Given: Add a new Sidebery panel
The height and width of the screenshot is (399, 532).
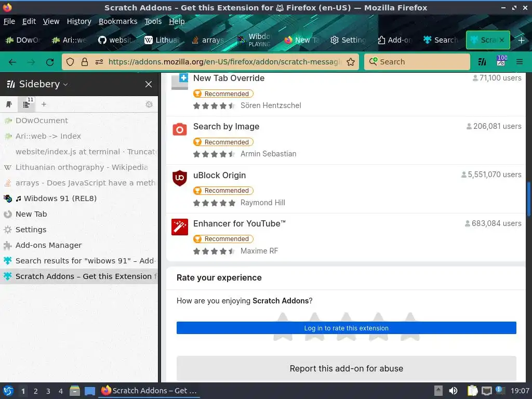Looking at the screenshot, I should click(x=44, y=104).
